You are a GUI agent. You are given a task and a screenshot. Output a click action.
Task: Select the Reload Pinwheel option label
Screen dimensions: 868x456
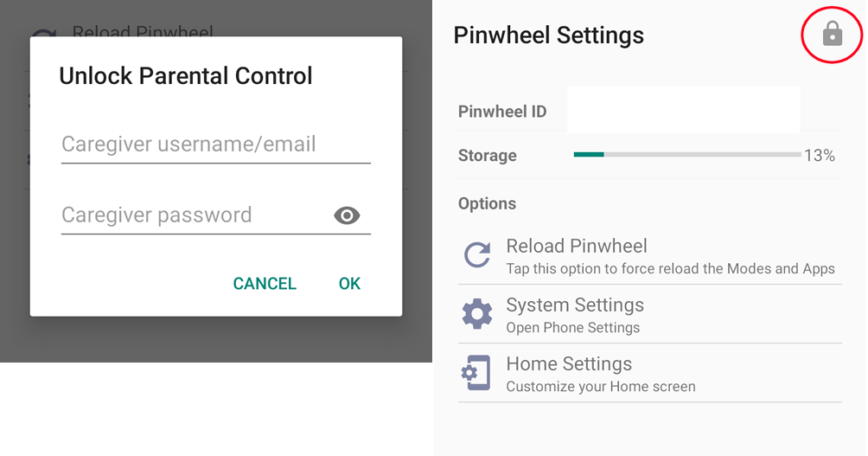[x=577, y=246]
